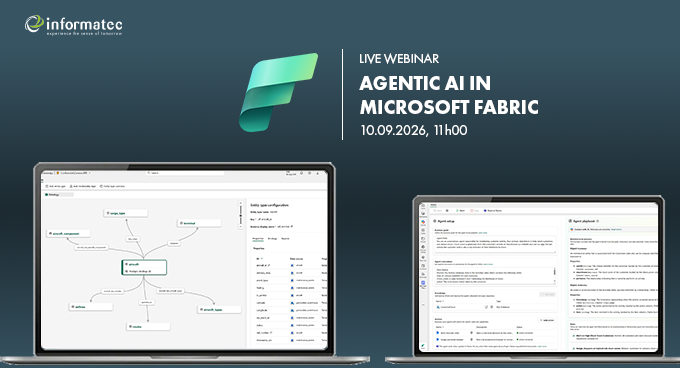Click the graph zoom slider handle
The width and height of the screenshot is (680, 368).
(x=241, y=215)
